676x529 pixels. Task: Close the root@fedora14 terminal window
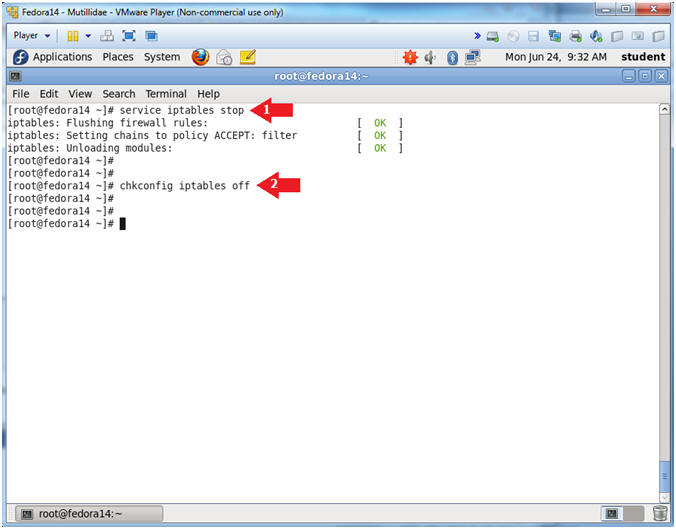[661, 76]
